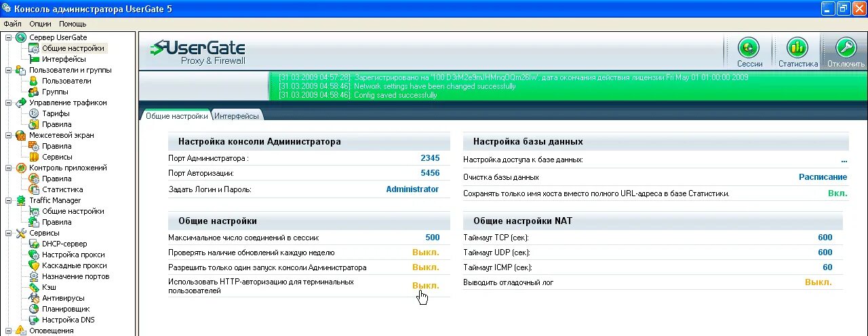This screenshot has height=336, width=868.
Task: Open the Сессии toolbar button
Action: [749, 52]
